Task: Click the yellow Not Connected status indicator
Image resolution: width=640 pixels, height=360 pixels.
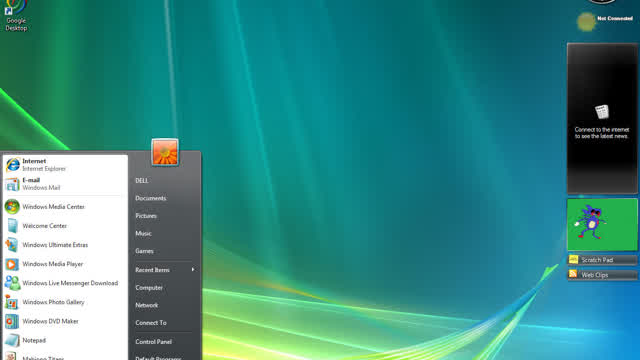Action: click(x=586, y=22)
